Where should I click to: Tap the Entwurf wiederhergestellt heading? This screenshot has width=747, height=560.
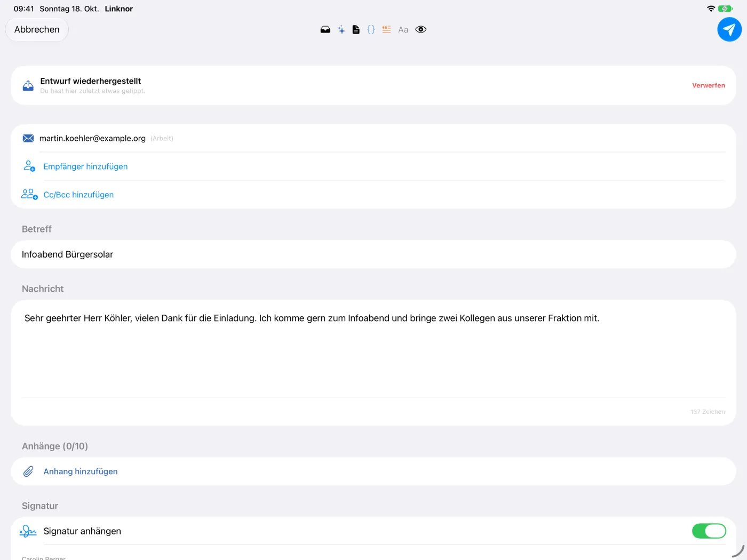91,81
